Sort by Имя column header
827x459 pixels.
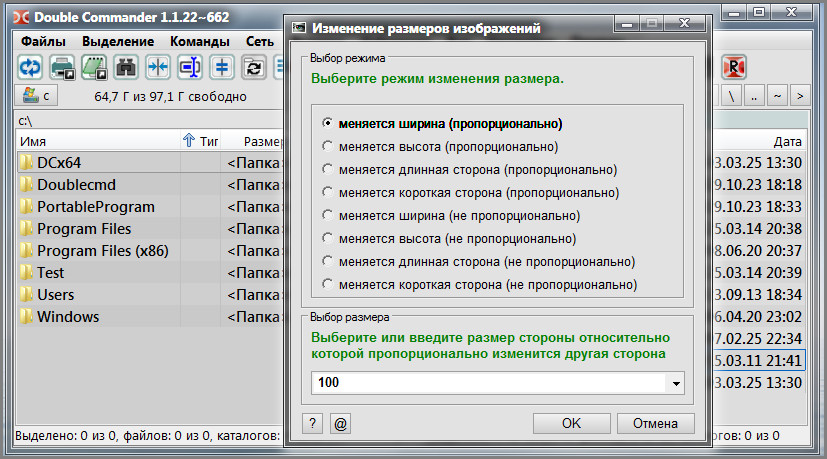pyautogui.click(x=98, y=141)
